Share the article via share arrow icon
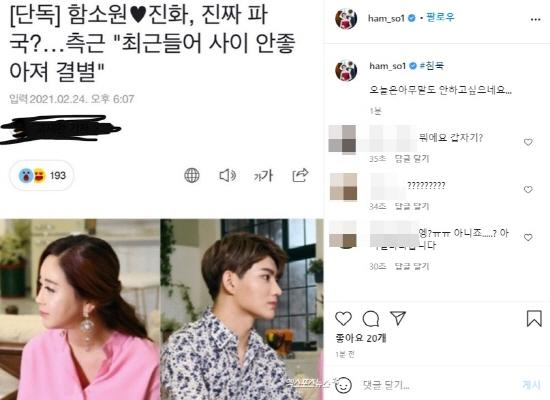The height and width of the screenshot is (400, 550). tap(300, 175)
